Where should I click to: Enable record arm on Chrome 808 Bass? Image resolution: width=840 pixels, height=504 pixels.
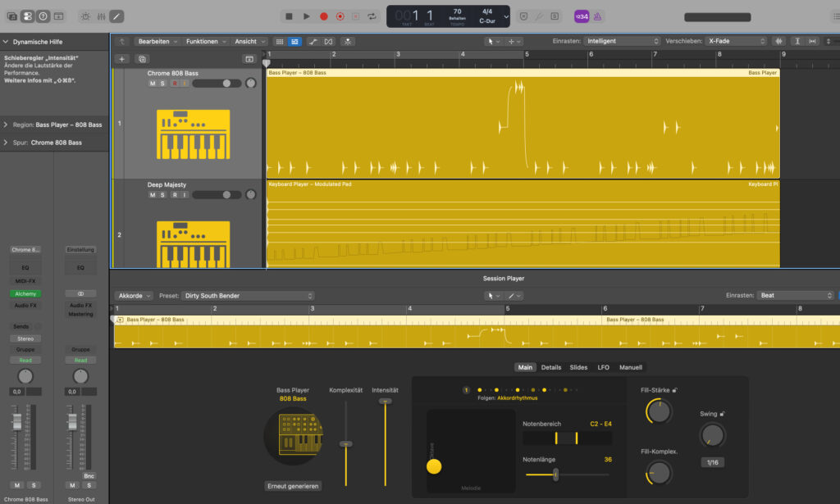175,83
